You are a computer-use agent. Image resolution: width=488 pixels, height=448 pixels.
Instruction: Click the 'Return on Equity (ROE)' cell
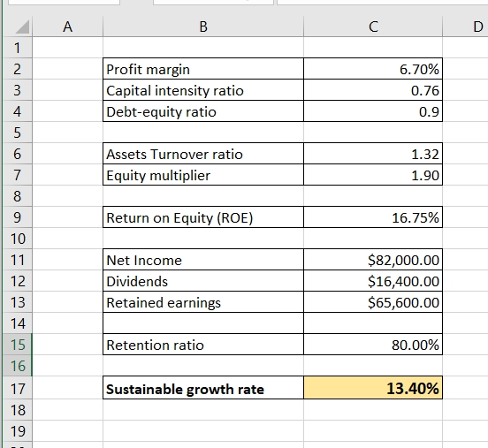(x=203, y=216)
